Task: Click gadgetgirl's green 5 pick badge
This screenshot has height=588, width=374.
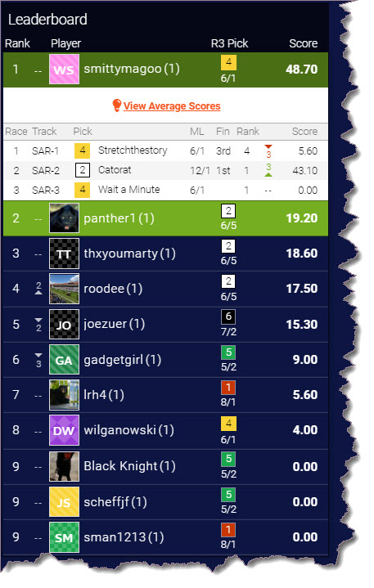Action: (x=228, y=352)
